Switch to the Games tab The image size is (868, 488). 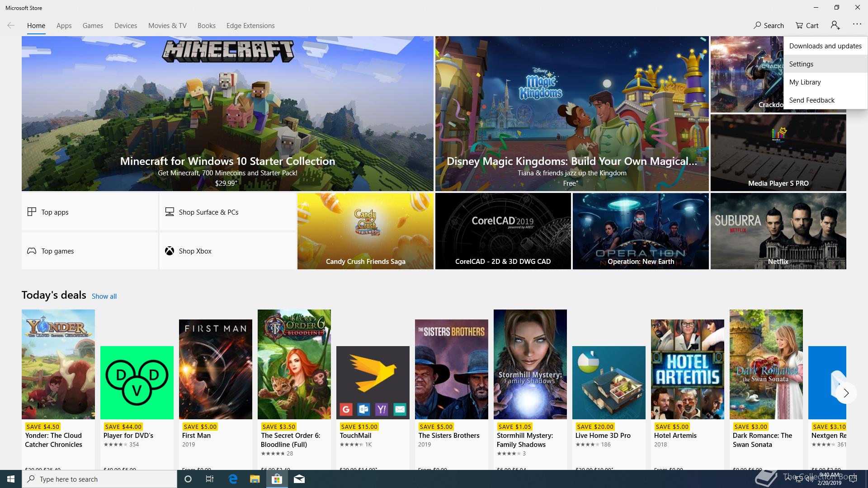coord(93,26)
